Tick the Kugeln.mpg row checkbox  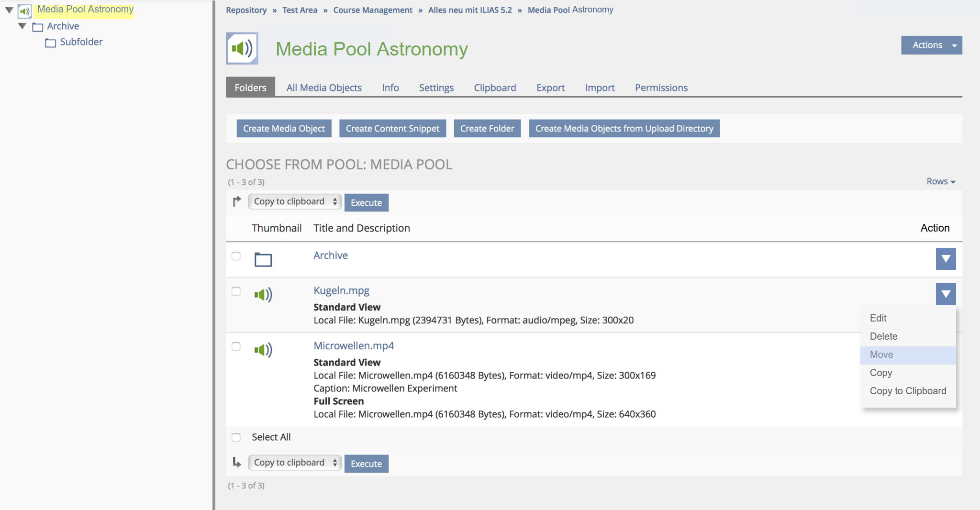point(236,291)
